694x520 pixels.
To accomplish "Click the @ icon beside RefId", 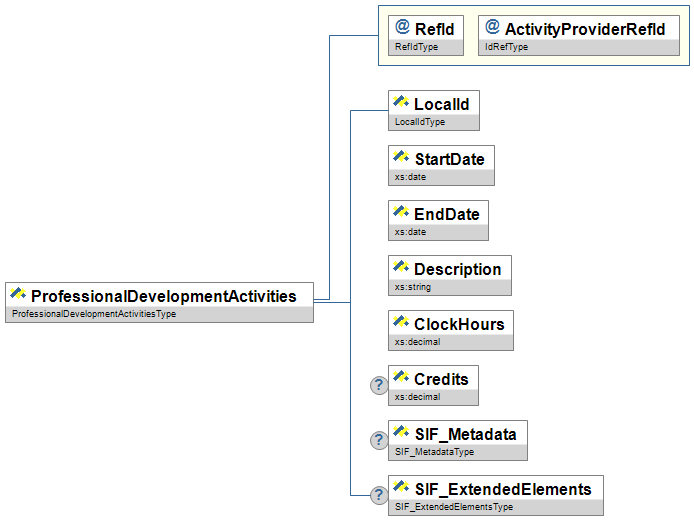I will [403, 28].
